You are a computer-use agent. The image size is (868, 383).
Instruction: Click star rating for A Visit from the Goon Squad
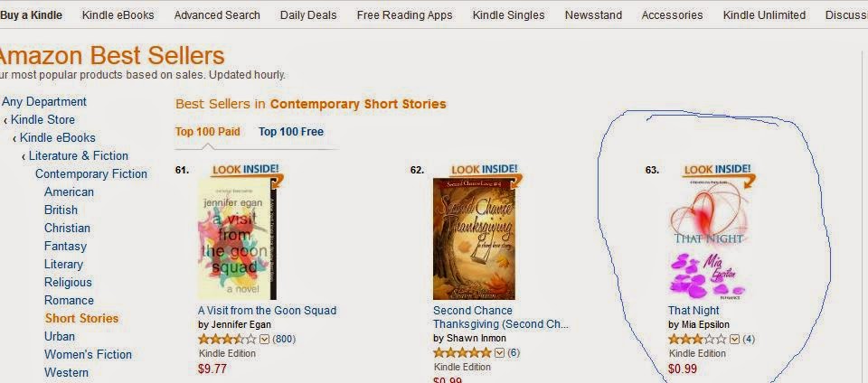(227, 340)
